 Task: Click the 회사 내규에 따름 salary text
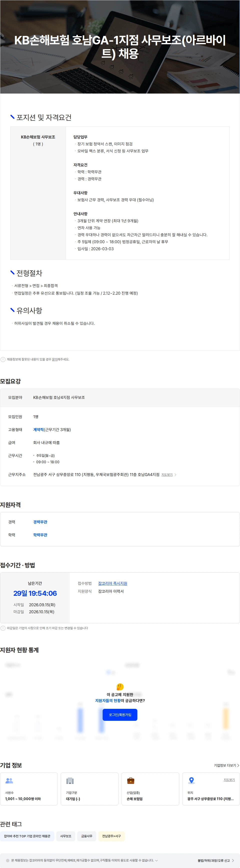click(x=46, y=442)
